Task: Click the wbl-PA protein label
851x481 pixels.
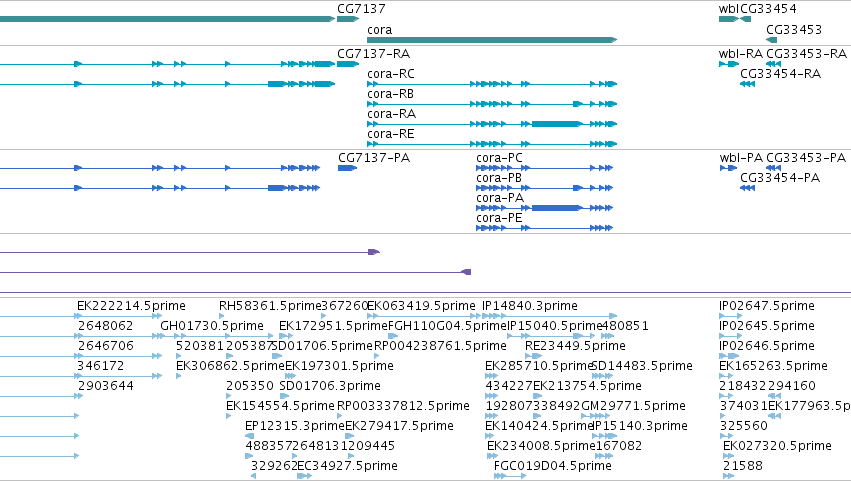Action: 741,158
